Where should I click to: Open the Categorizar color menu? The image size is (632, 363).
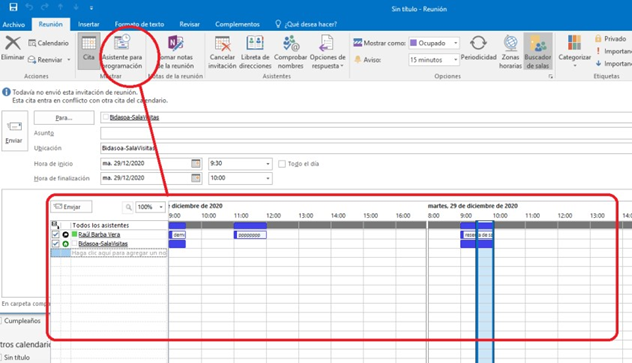(574, 51)
